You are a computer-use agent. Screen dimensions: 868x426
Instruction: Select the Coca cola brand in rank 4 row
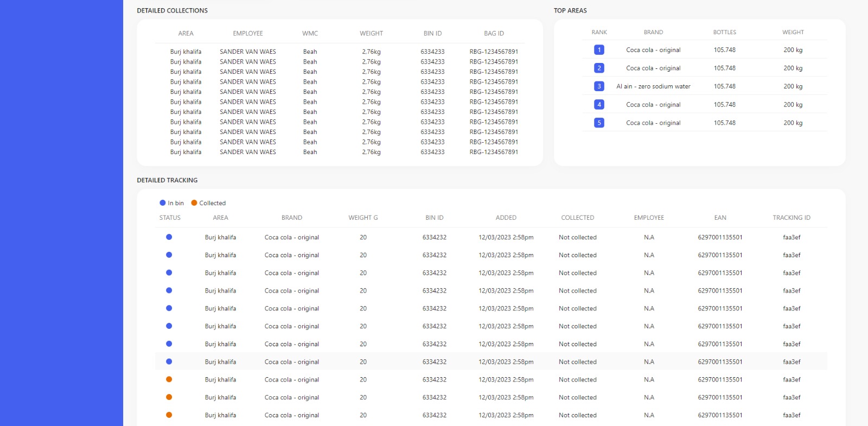coord(653,105)
